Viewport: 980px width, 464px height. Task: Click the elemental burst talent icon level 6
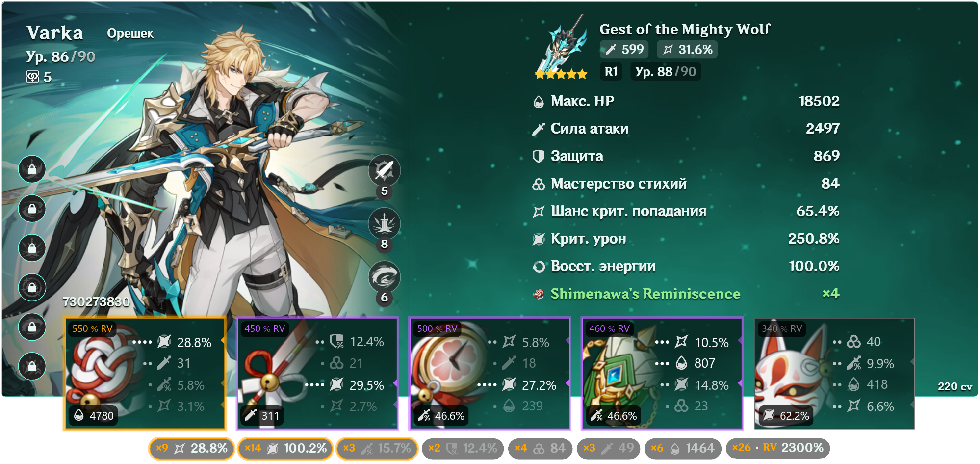tap(384, 277)
